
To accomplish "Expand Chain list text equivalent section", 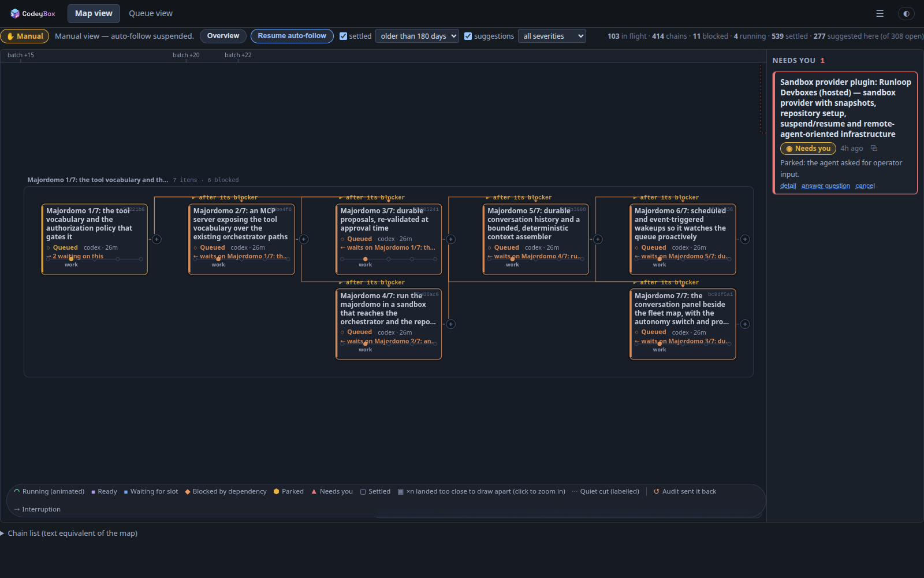I will pos(69,533).
